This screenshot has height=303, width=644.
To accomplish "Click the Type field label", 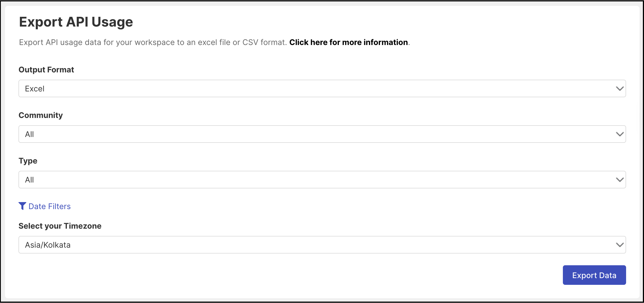I will click(28, 161).
